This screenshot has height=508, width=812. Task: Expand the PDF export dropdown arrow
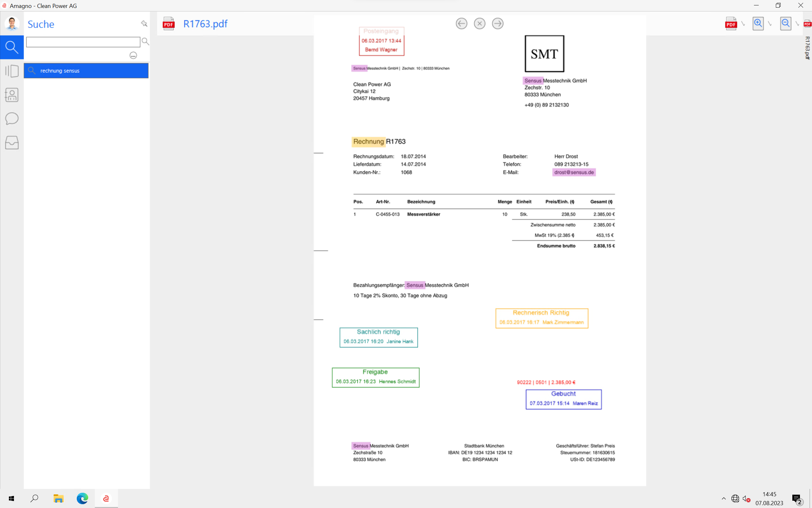(x=743, y=24)
